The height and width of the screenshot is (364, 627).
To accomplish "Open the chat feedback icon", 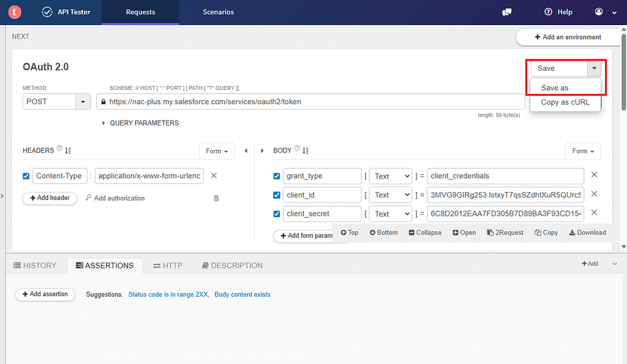I will click(506, 12).
